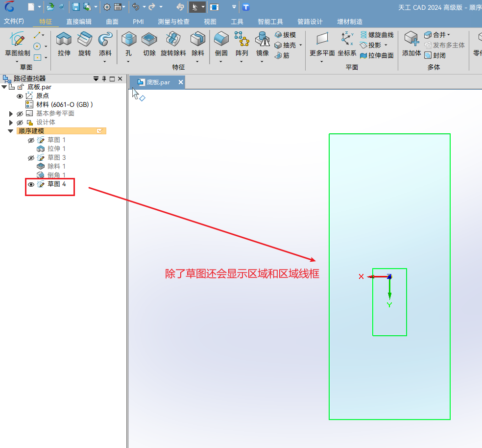Choose the 切除 cut tool
482x448 pixels.
point(149,44)
